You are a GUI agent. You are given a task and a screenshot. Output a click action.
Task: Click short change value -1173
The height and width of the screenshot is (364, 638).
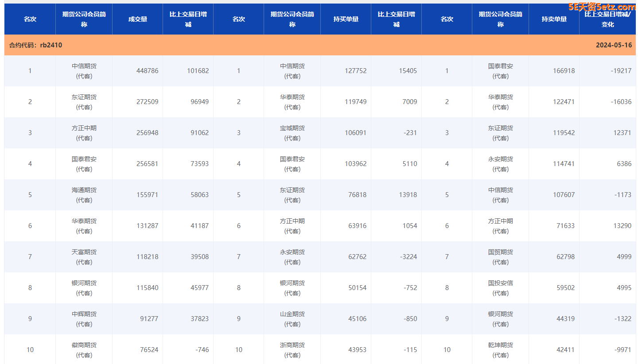point(622,195)
